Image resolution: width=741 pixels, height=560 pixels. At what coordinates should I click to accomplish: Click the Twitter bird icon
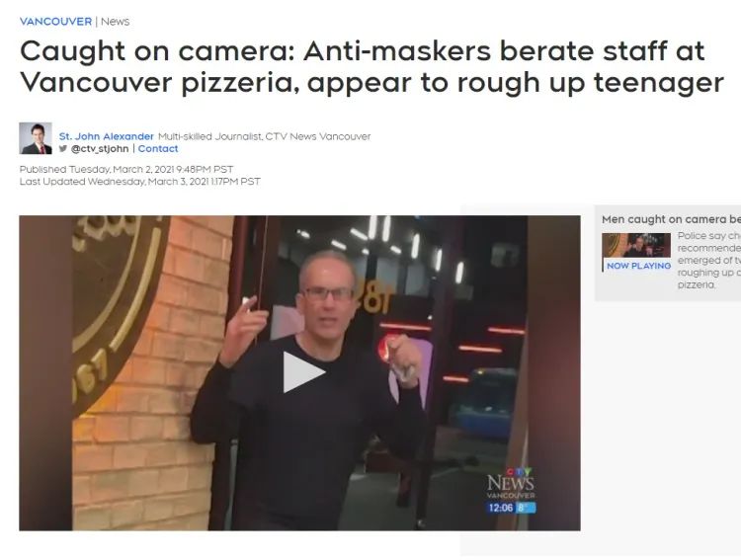(x=63, y=148)
